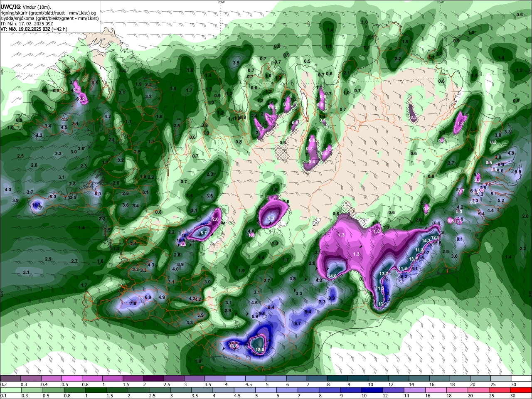Click the '15W' longitude label at top
The width and height of the screenshot is (532, 399).
440,2
